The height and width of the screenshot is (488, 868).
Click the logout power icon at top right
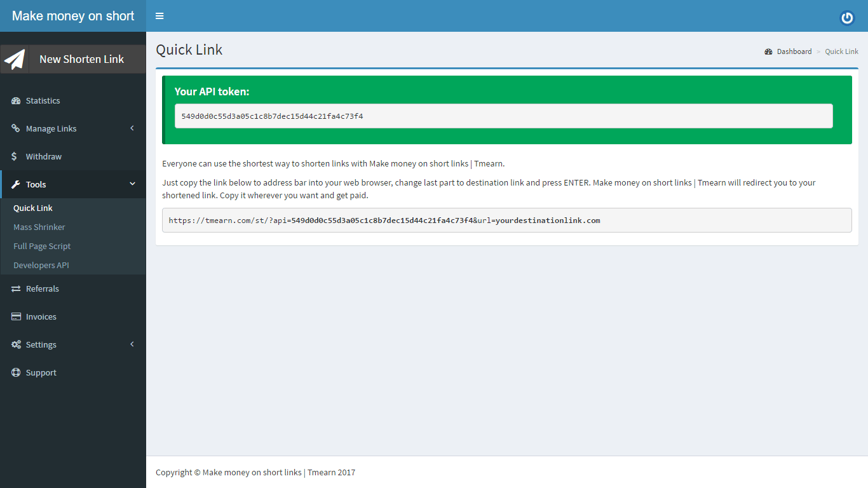click(x=847, y=18)
